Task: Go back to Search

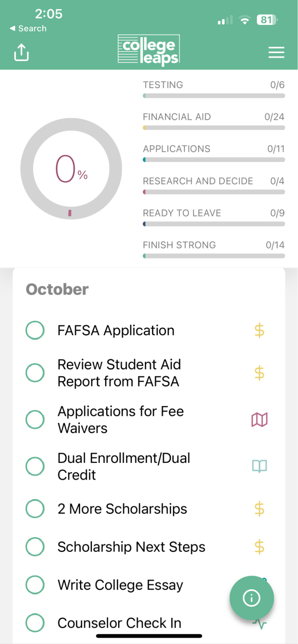Action: click(x=28, y=28)
